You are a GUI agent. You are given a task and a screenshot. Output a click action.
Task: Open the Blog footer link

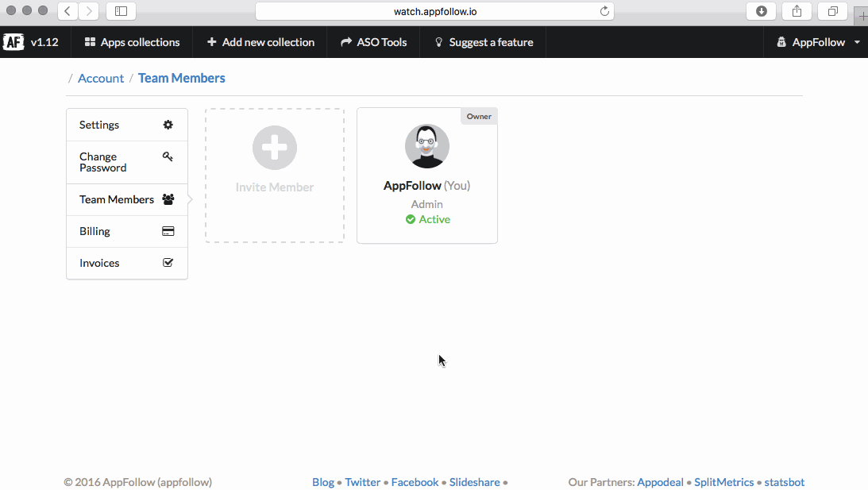(x=323, y=482)
